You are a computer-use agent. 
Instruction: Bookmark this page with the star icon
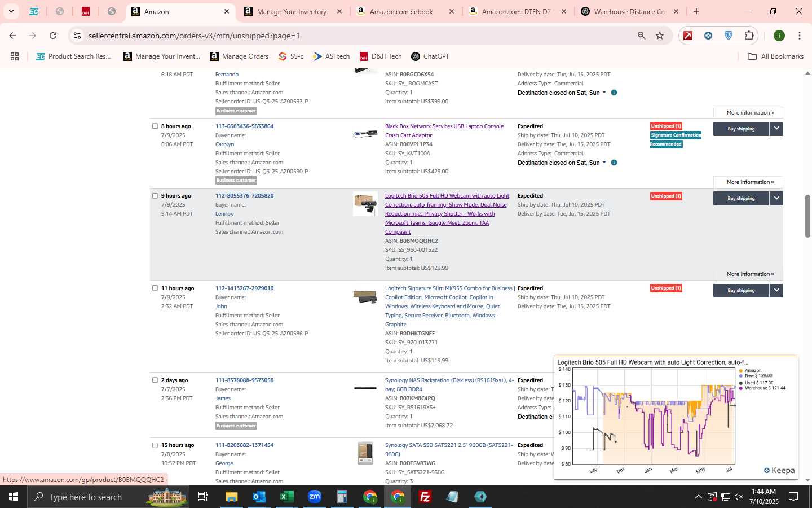click(660, 36)
